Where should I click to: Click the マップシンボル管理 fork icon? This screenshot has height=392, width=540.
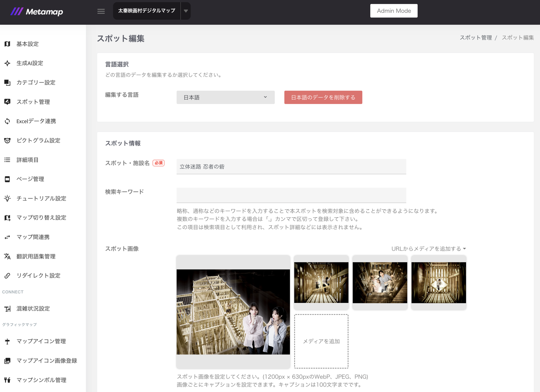pyautogui.click(x=7, y=380)
